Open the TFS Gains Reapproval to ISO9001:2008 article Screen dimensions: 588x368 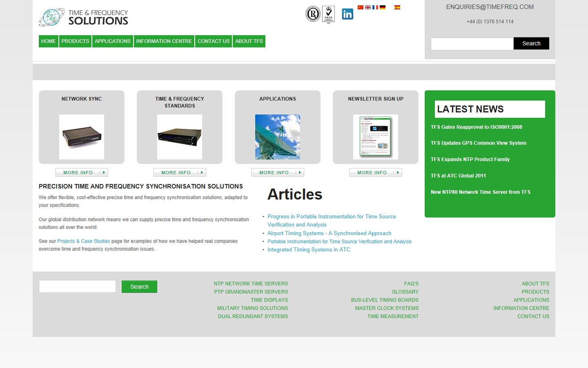coord(477,127)
